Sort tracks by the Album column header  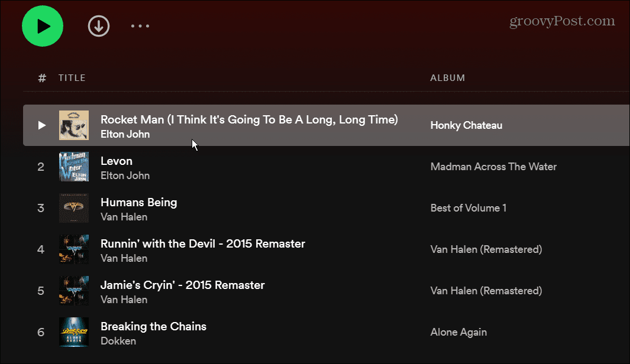coord(447,78)
